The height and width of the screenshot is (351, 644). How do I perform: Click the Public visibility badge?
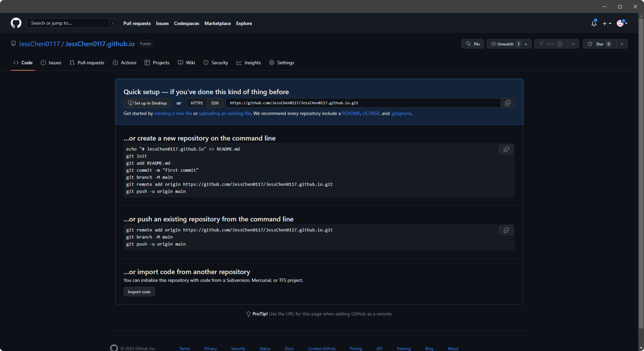[146, 44]
